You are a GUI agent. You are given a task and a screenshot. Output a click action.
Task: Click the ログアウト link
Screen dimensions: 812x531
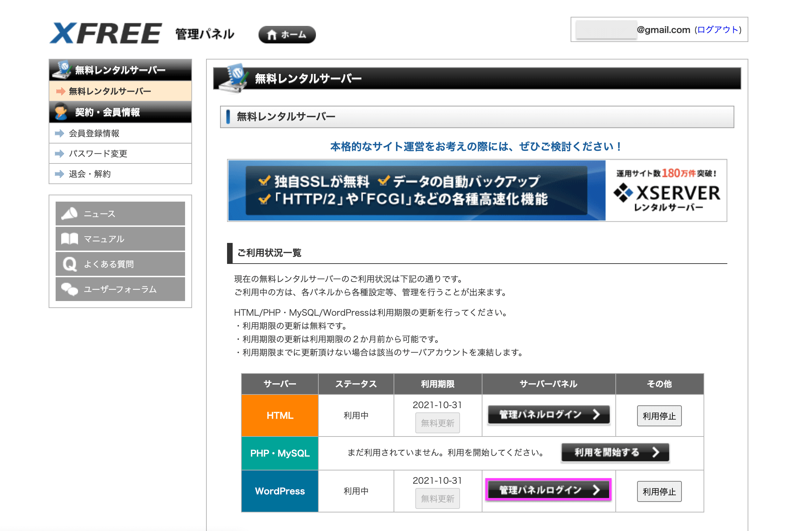pyautogui.click(x=718, y=30)
